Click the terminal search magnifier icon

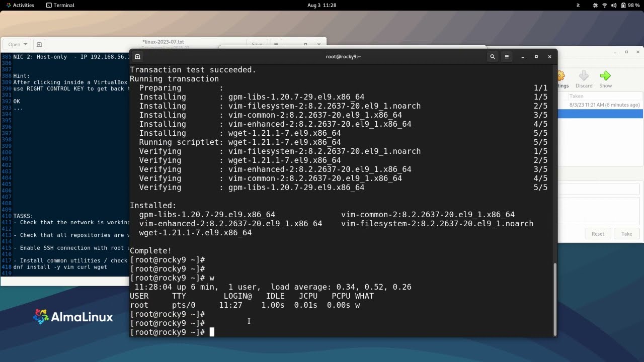point(493,57)
